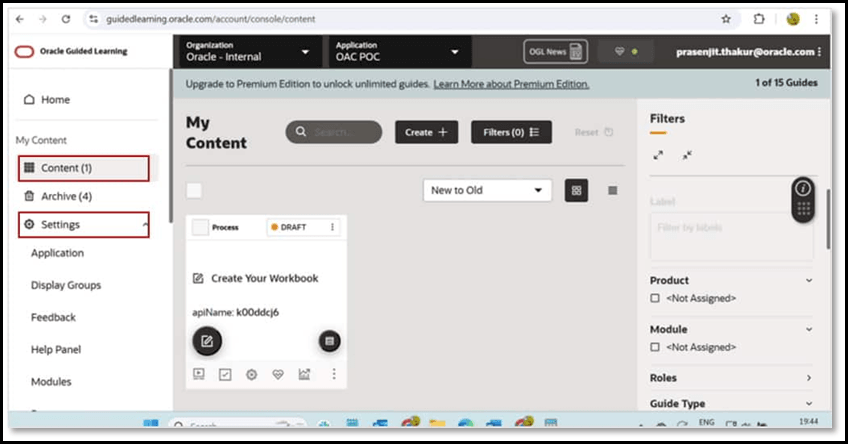Expand the Roles filter section
Viewport: 848px width, 444px height.
(809, 377)
